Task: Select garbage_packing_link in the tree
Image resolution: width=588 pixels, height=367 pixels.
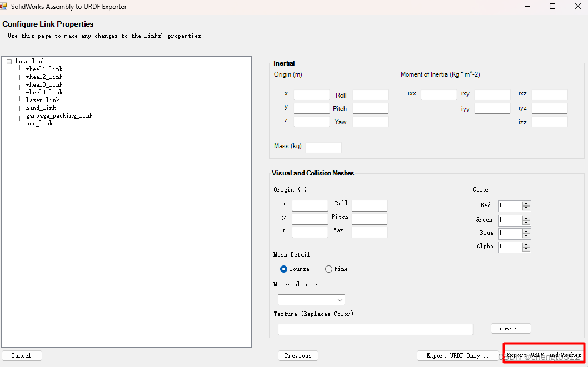Action: (58, 115)
